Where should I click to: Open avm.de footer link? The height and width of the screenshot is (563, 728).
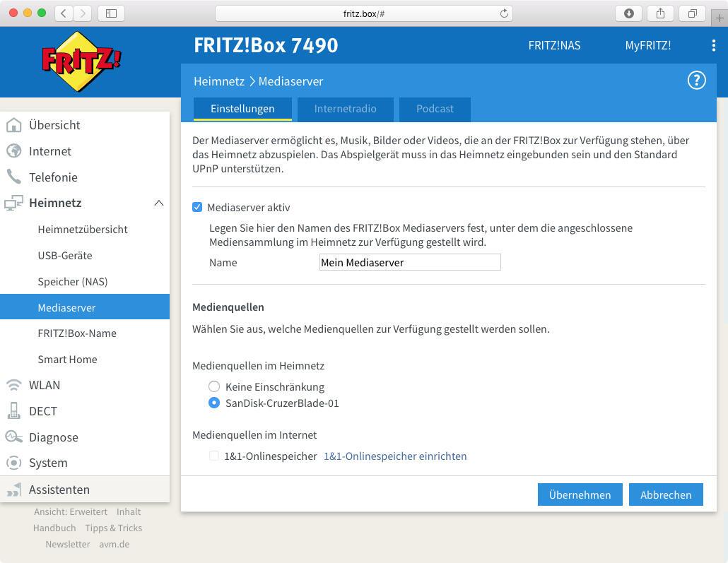[115, 544]
